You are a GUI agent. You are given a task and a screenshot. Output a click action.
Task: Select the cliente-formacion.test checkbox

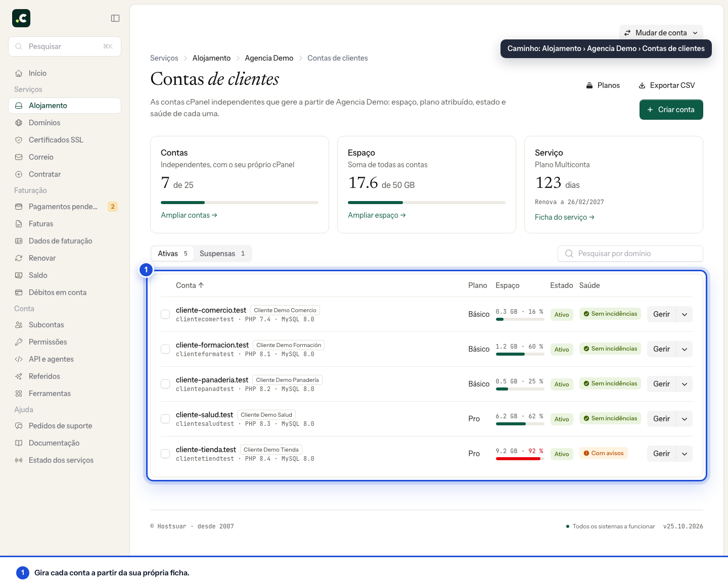[165, 349]
